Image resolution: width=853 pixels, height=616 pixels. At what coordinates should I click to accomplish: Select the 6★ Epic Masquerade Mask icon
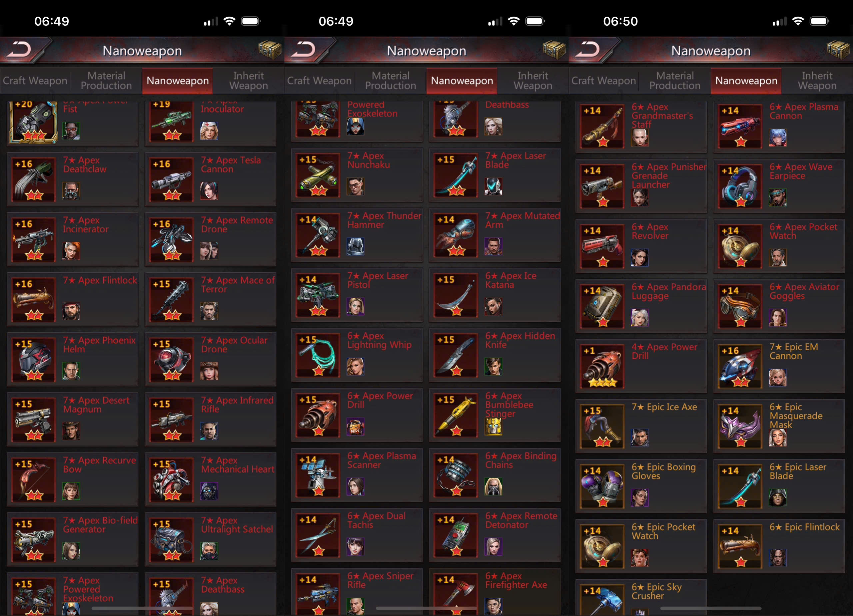[740, 427]
